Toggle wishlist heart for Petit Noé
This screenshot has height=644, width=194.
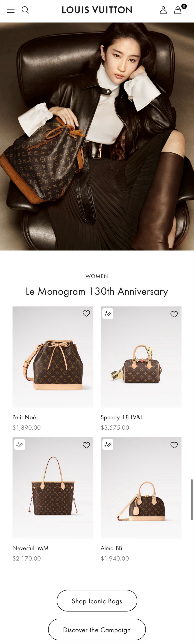pos(86,313)
